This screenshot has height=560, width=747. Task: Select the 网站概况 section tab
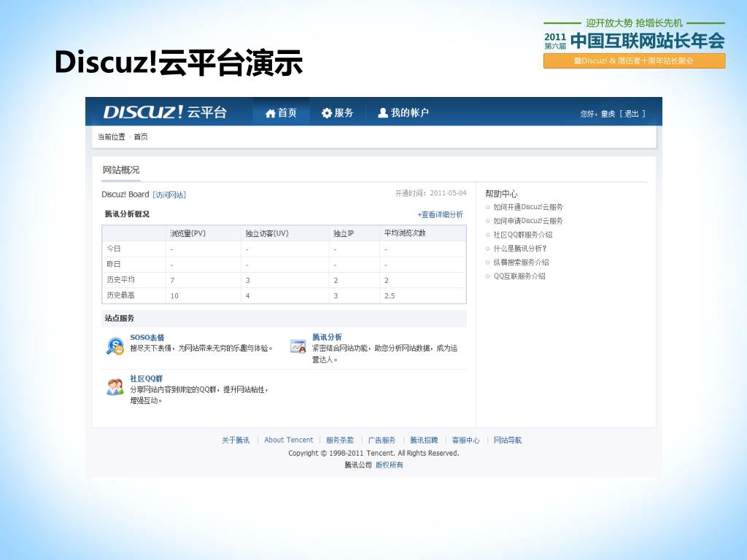[121, 170]
